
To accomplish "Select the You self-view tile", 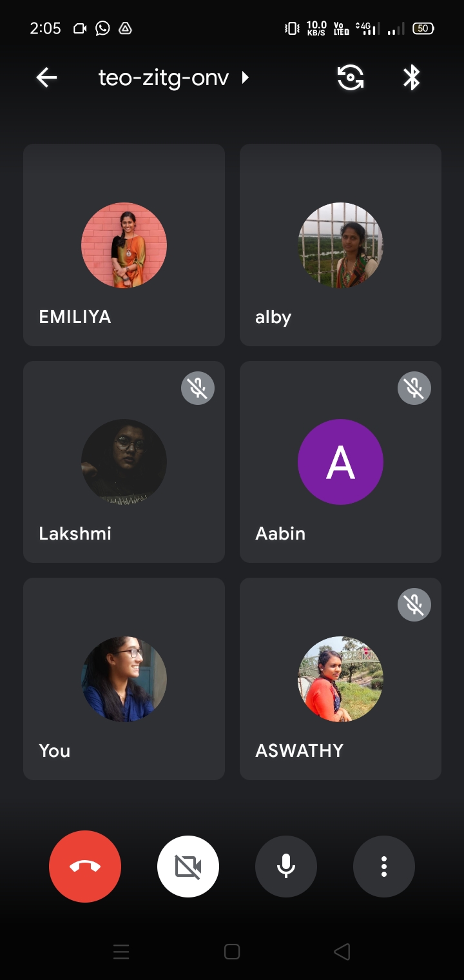I will click(124, 679).
